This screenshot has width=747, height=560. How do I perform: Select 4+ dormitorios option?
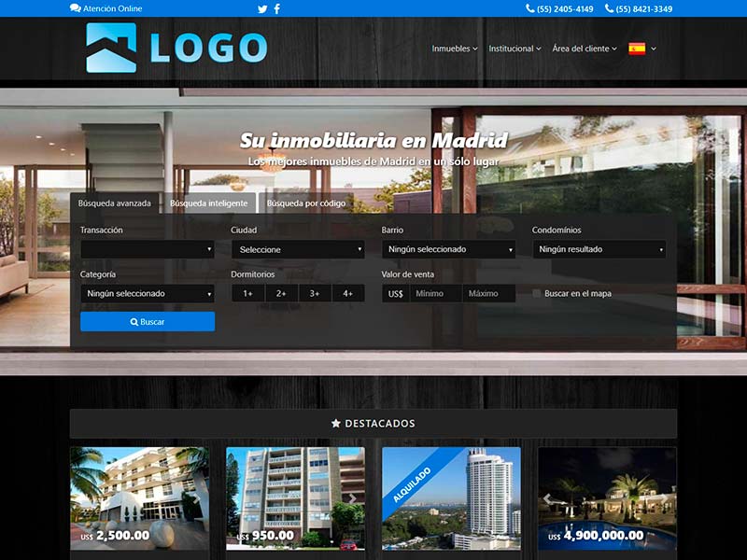point(348,293)
